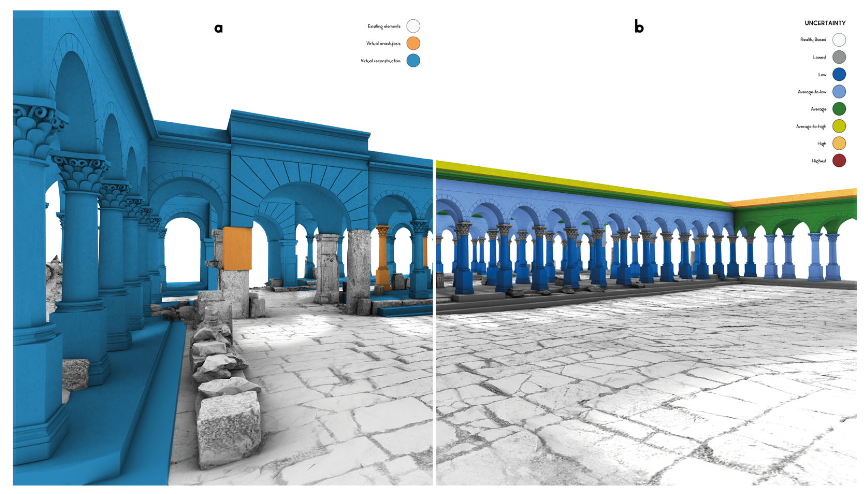Click the Virtual anastylosis text label
The image size is (868, 494).
[x=383, y=43]
